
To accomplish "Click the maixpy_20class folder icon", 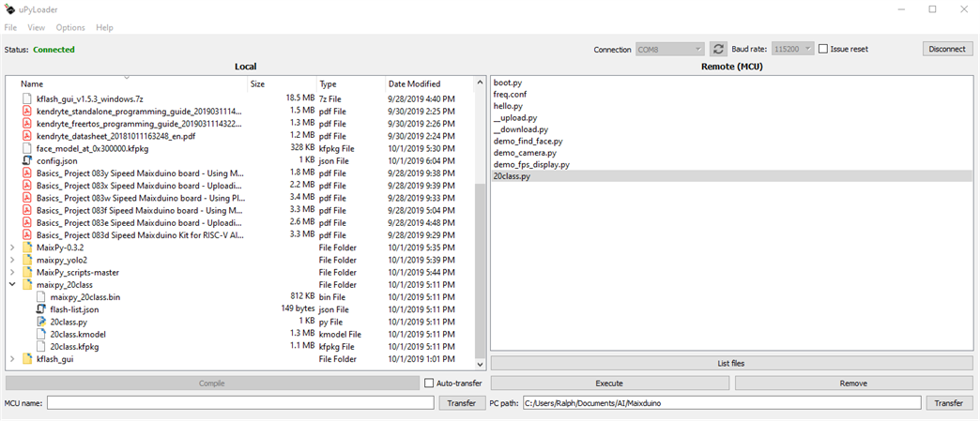I will click(27, 284).
